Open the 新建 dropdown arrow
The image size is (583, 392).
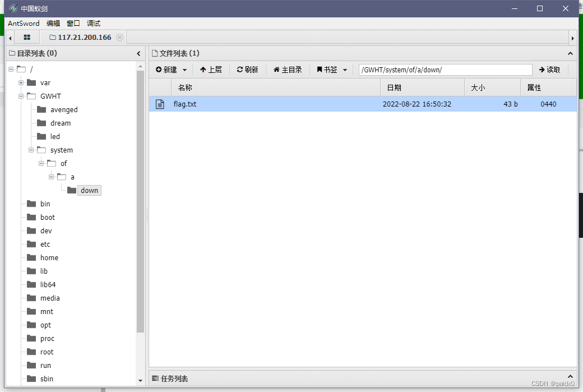[185, 70]
